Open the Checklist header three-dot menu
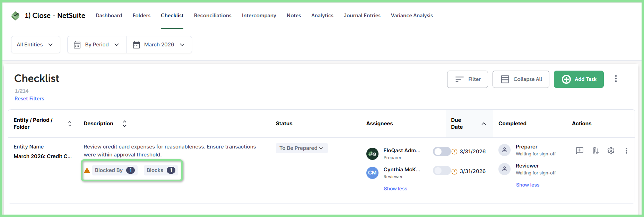644x217 pixels. pos(616,79)
